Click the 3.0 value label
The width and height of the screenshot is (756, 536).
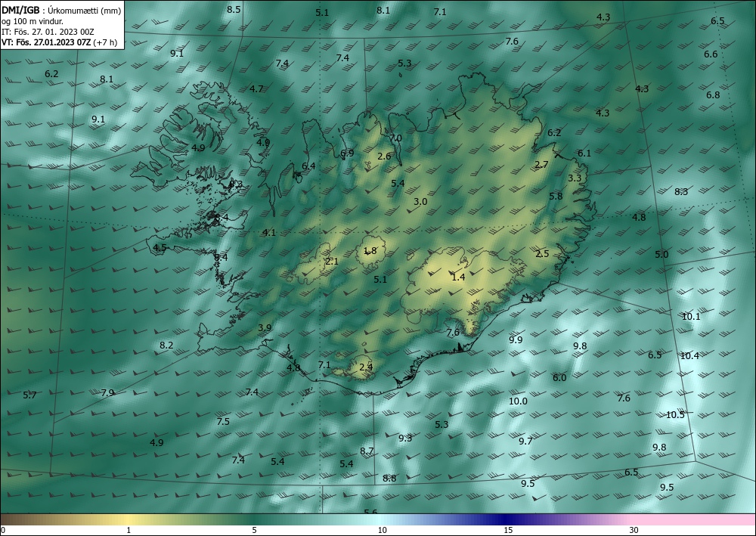tap(420, 202)
